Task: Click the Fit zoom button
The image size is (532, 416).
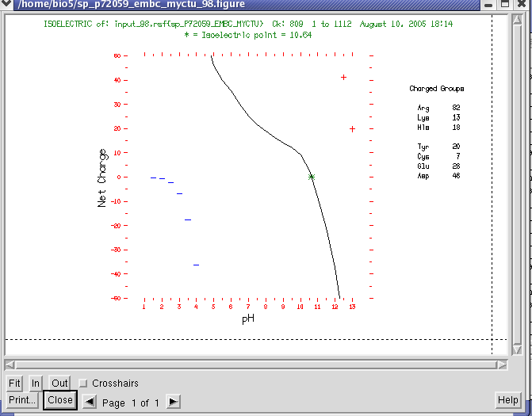Action: click(x=14, y=384)
